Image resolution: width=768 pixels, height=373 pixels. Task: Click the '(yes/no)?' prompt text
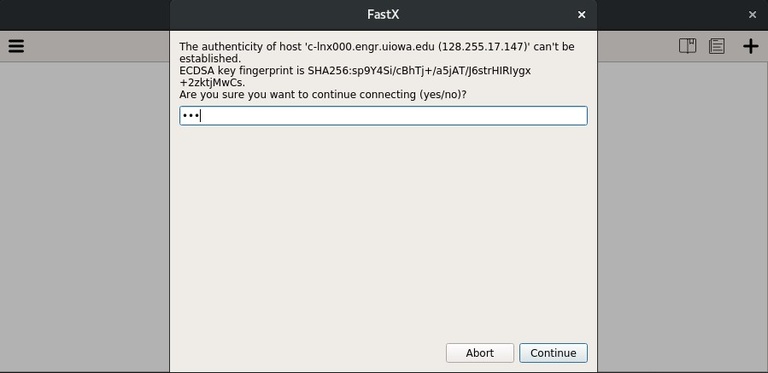pos(442,94)
